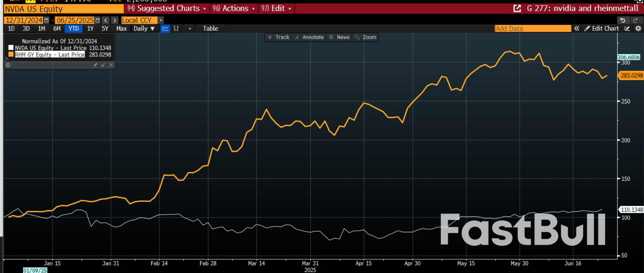The height and width of the screenshot is (273, 644).
Task: Click the 110.1348 axis price label
Action: [631, 210]
